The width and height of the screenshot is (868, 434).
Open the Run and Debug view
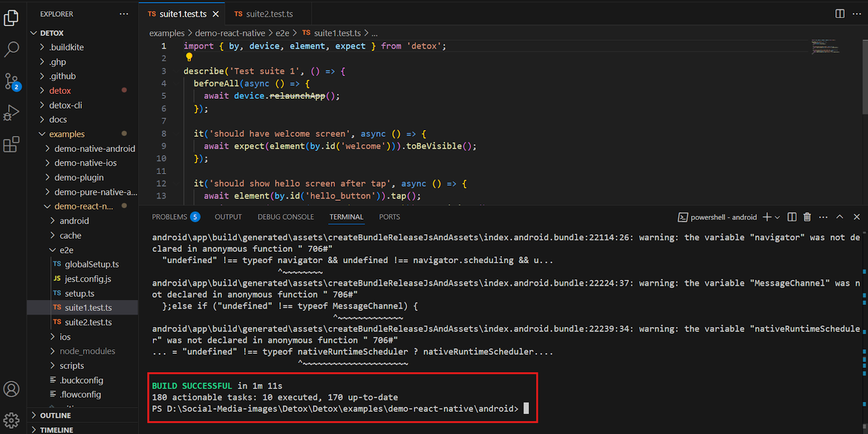click(11, 113)
